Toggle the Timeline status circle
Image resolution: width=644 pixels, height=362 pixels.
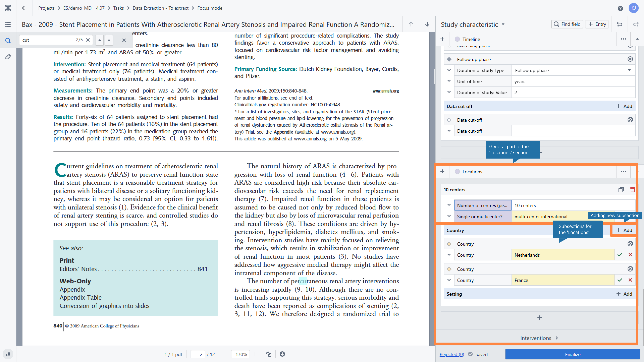pyautogui.click(x=457, y=39)
